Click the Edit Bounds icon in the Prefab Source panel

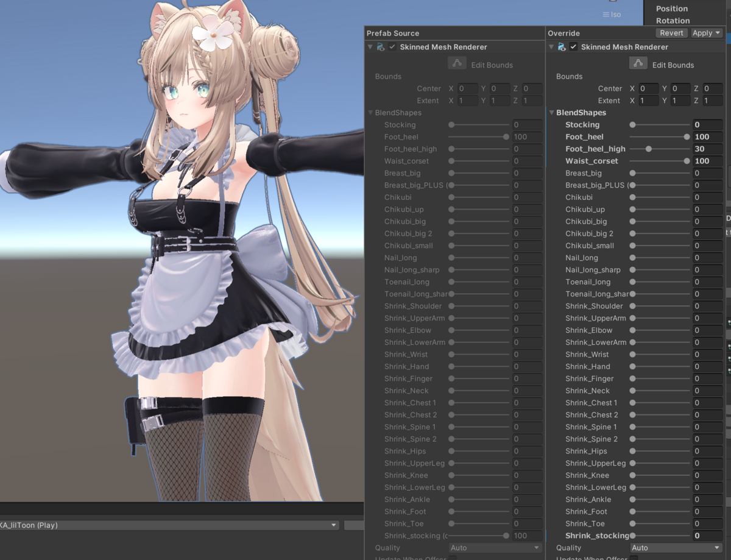[x=457, y=63]
